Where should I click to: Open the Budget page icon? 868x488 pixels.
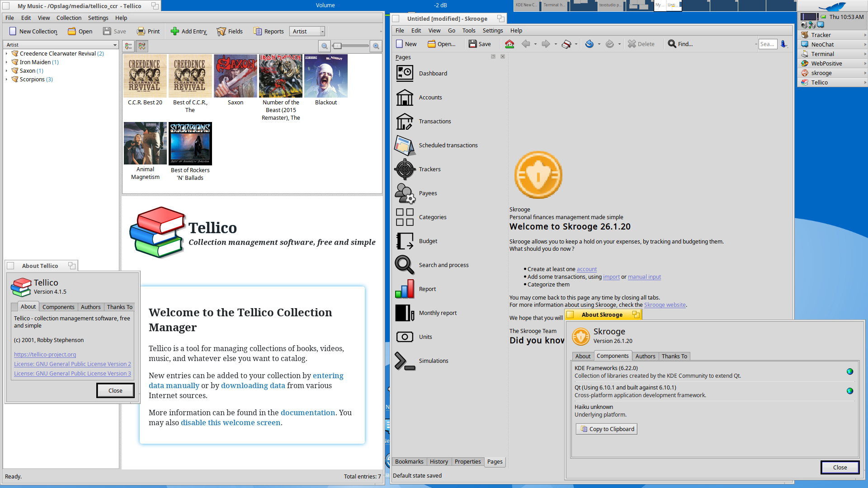[x=405, y=241]
